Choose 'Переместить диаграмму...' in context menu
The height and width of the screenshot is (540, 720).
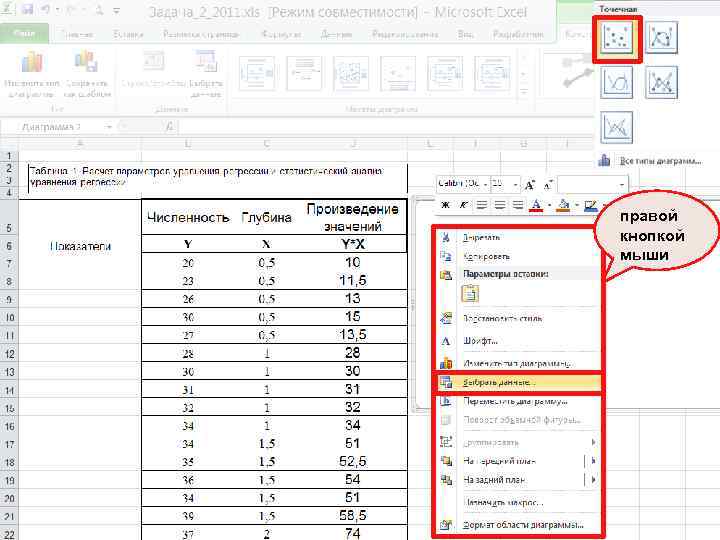pos(517,401)
